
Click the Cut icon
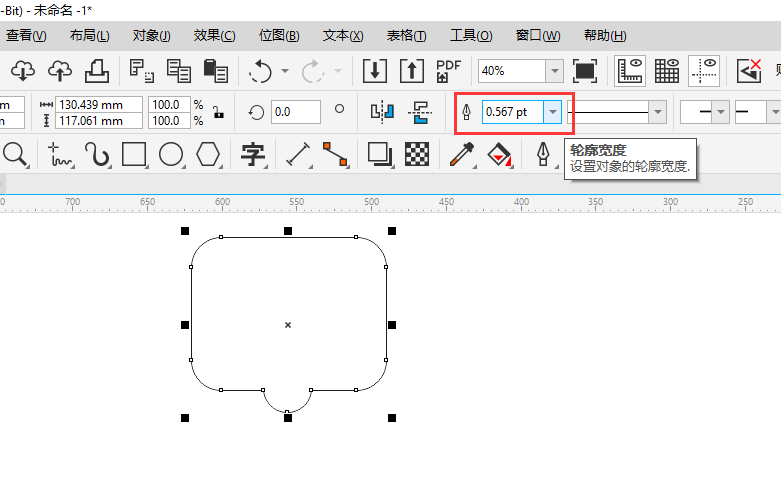pos(141,71)
